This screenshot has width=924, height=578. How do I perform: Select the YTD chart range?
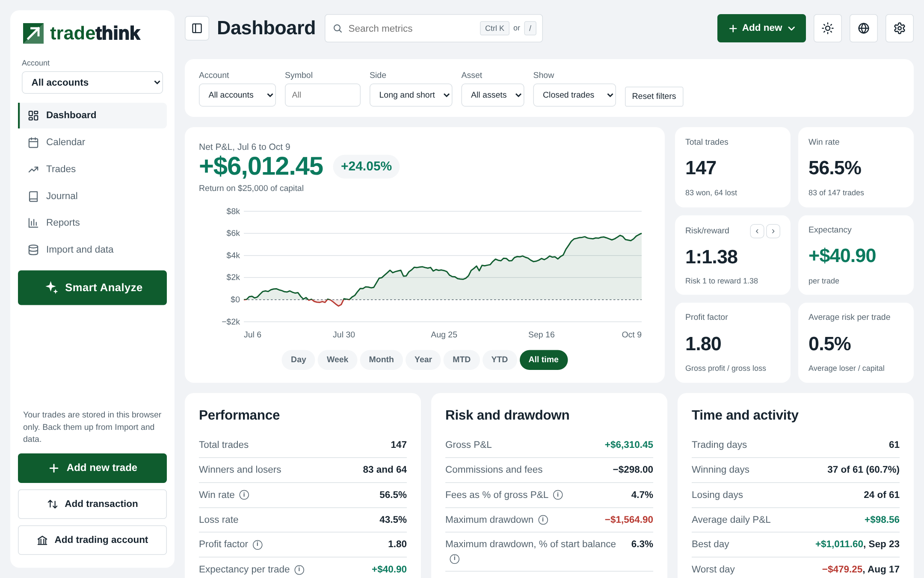500,360
